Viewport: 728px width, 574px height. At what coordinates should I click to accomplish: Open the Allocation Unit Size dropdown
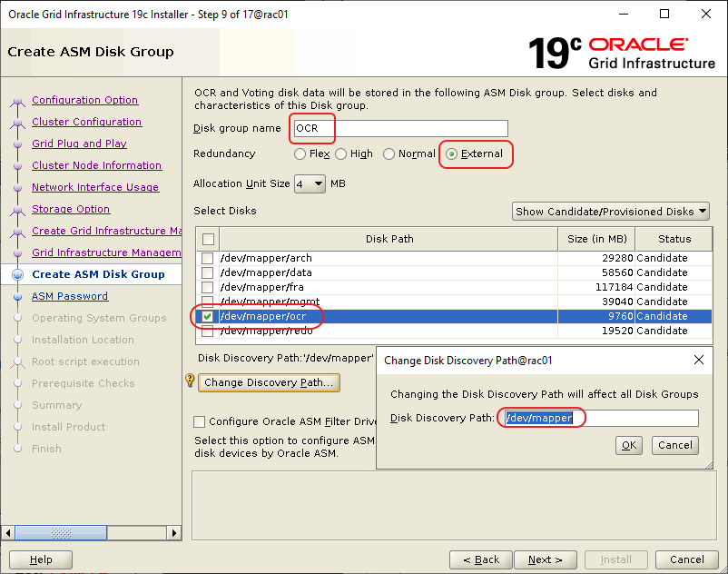pos(310,184)
